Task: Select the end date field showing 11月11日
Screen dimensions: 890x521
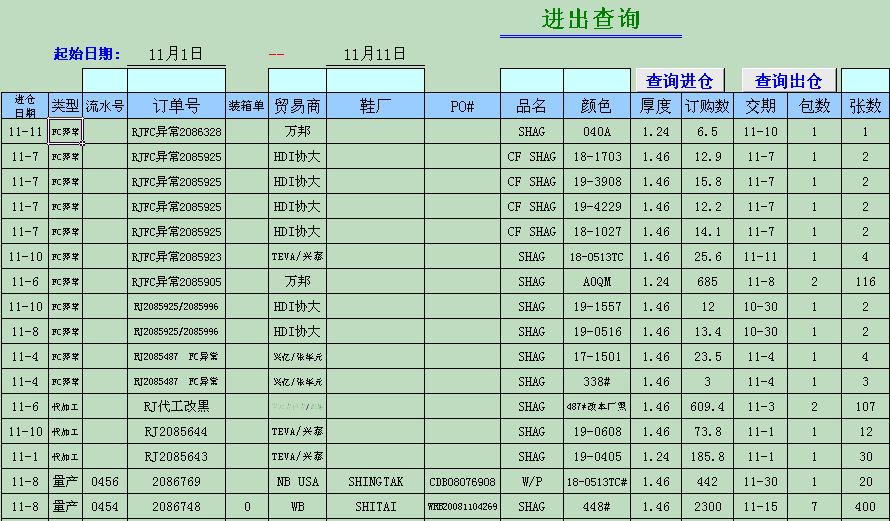Action: point(375,54)
